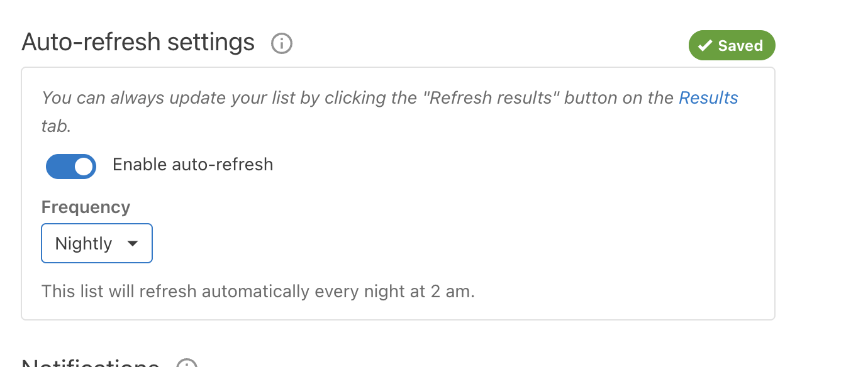Open the Frequency dropdown showing Nightly

96,243
